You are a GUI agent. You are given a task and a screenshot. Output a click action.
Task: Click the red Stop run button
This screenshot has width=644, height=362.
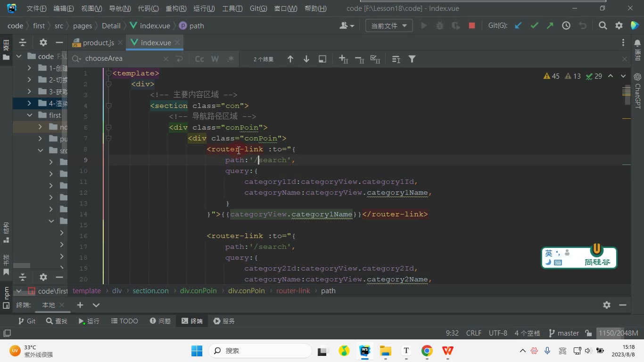pyautogui.click(x=472, y=26)
